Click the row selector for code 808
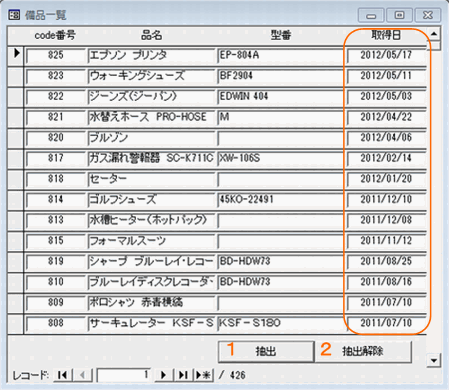The image size is (449, 390). click(x=16, y=323)
